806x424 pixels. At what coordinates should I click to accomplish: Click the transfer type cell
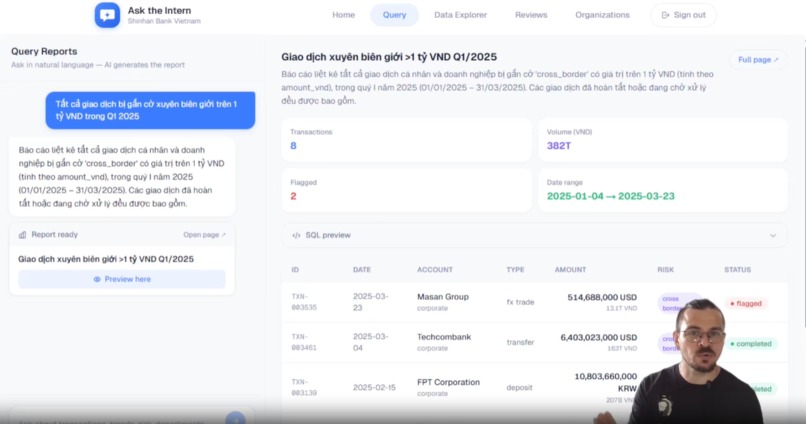point(520,342)
